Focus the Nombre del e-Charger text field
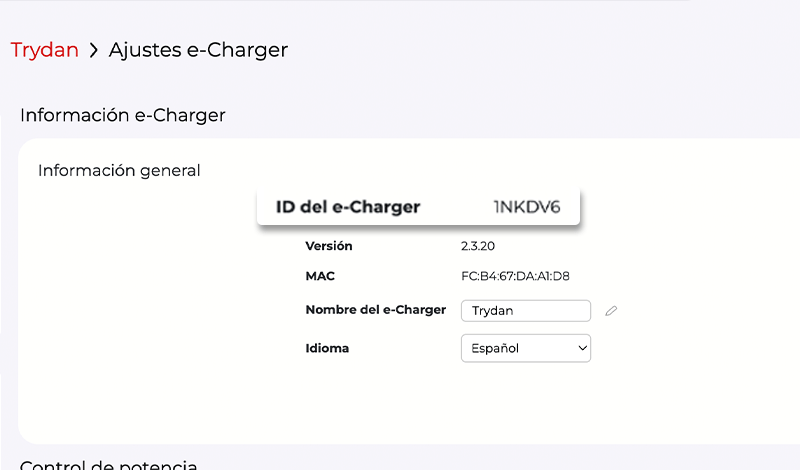This screenshot has height=470, width=800. point(525,311)
